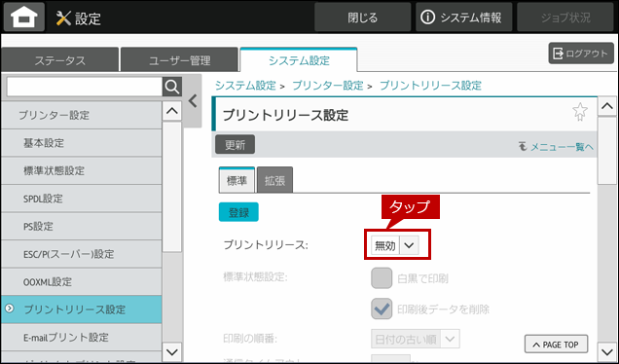
Task: Select the システム設定 tab
Action: click(x=299, y=60)
